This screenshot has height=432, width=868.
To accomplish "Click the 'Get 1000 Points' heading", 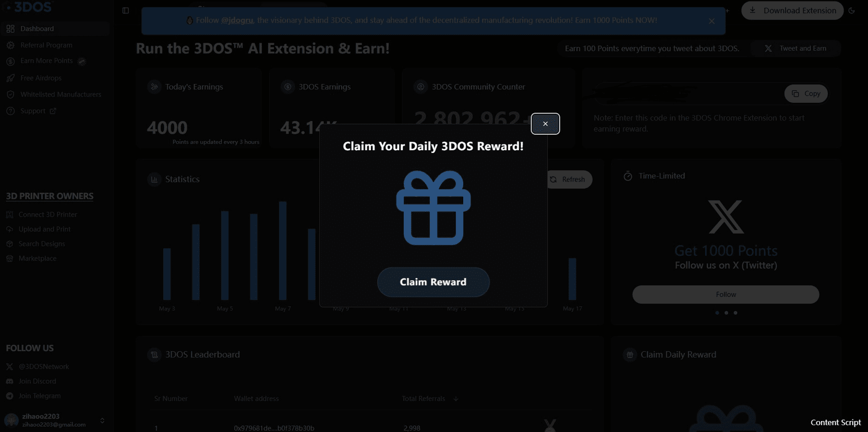I will 726,251.
